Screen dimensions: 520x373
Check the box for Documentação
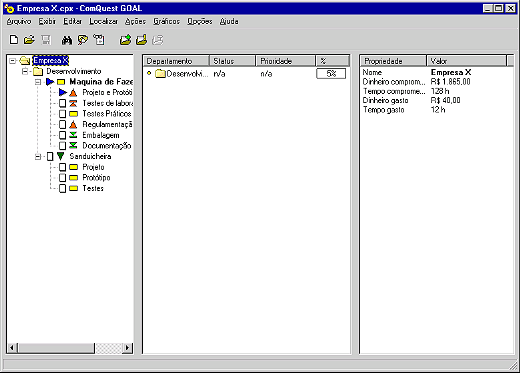point(62,146)
